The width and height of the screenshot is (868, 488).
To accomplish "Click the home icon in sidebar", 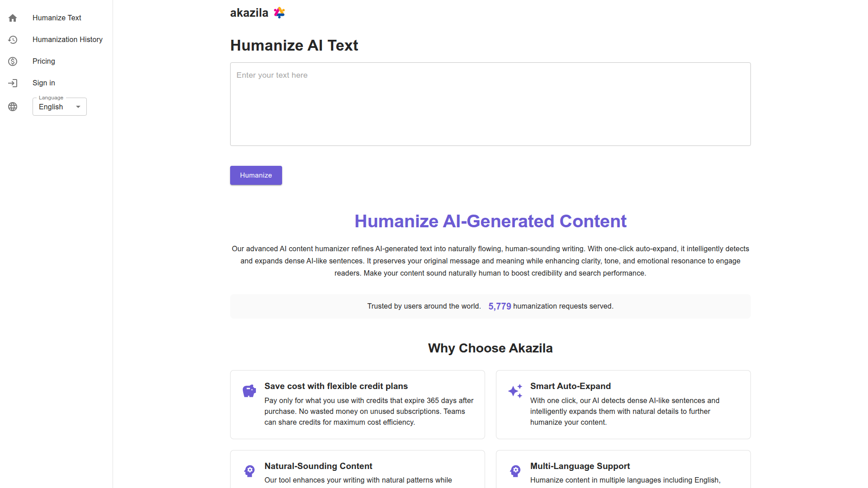I will coord(13,18).
